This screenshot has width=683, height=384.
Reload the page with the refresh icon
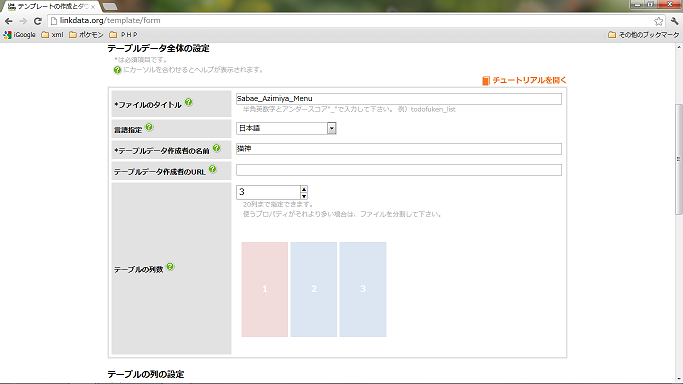click(x=38, y=20)
